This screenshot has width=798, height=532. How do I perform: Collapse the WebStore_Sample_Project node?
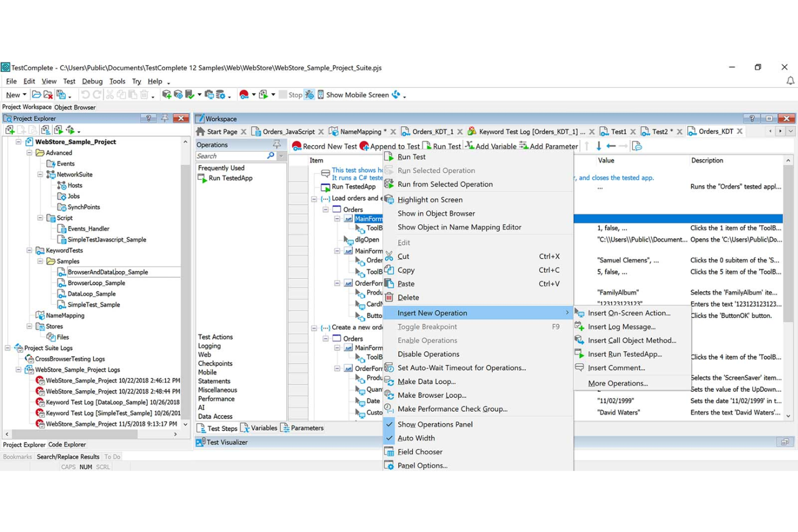point(18,142)
